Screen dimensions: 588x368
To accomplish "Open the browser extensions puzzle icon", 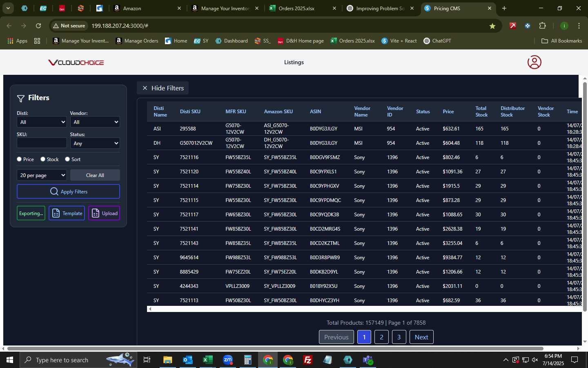I will 542,26.
